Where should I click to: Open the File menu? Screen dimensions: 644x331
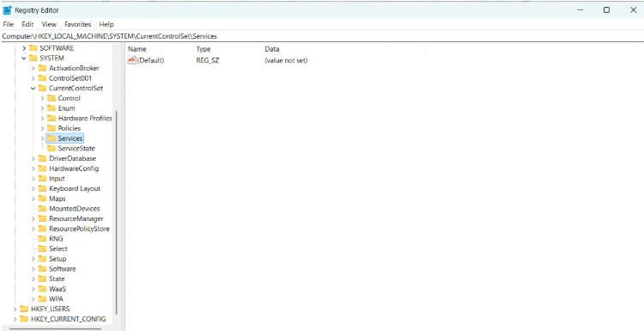tap(9, 24)
